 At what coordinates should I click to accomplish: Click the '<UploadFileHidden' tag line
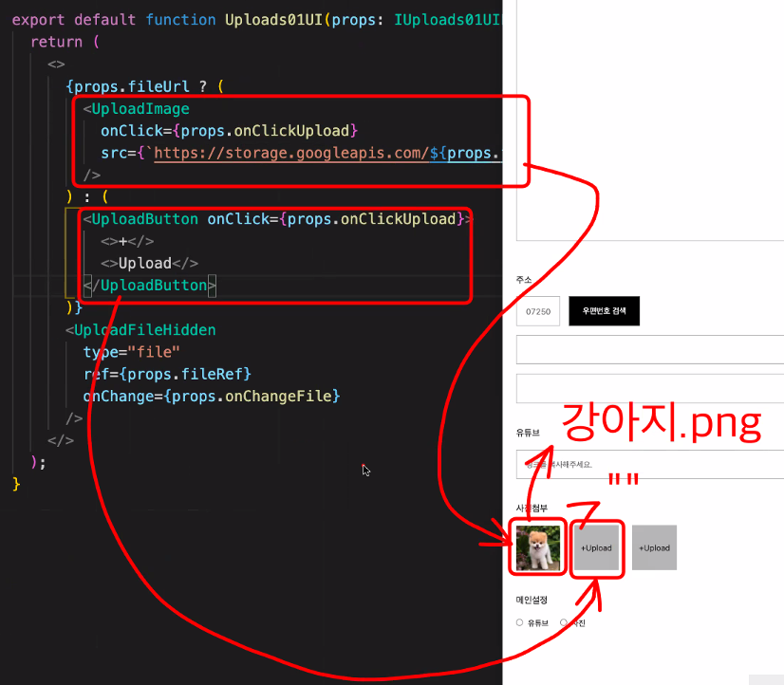[x=140, y=330]
